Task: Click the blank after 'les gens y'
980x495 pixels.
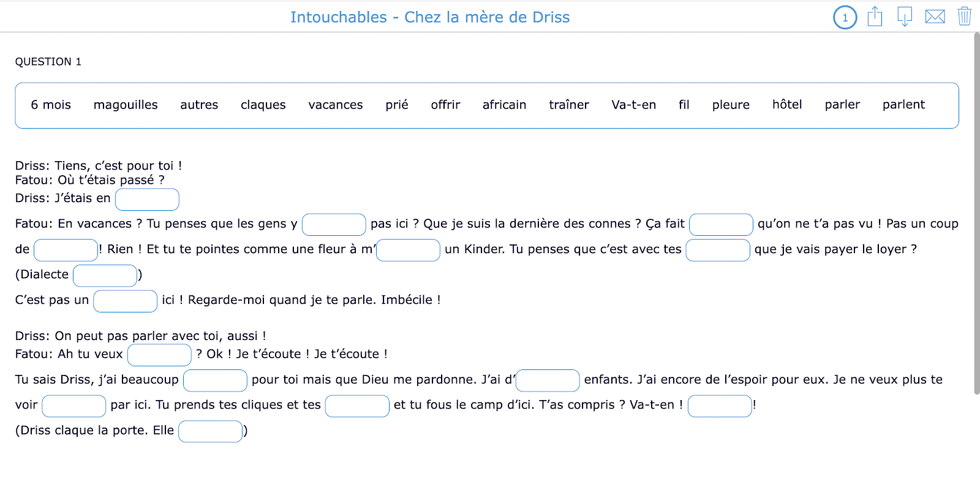Action: [334, 224]
